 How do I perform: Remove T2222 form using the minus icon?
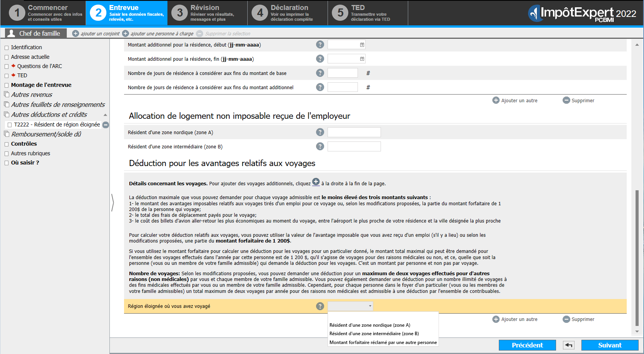(106, 125)
